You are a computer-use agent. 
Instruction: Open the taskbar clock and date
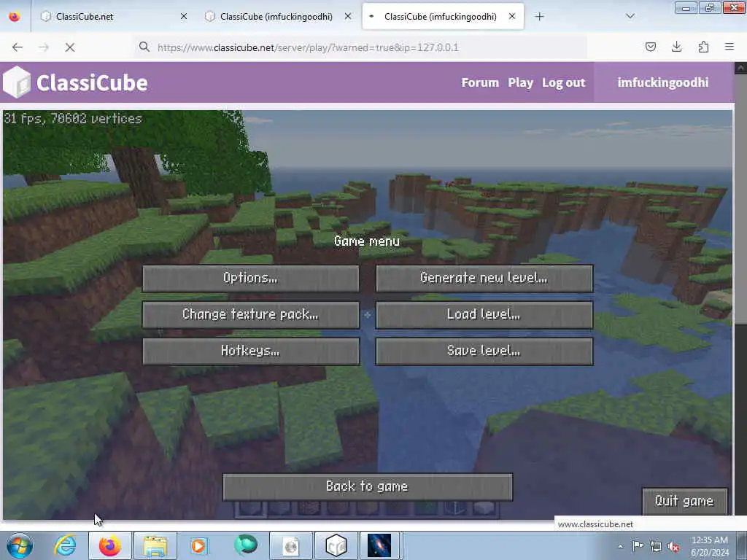[x=710, y=546]
